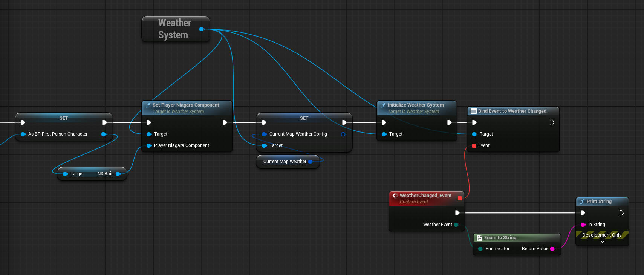Click WeatherChanged_Event red delegate output pin
Viewport: 644px width, 275px height.
[460, 198]
